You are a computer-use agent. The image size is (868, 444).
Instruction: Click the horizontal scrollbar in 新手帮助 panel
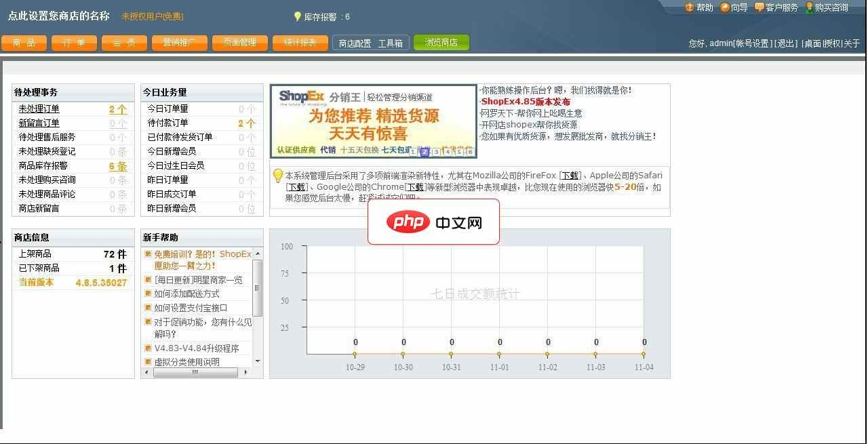click(x=197, y=372)
